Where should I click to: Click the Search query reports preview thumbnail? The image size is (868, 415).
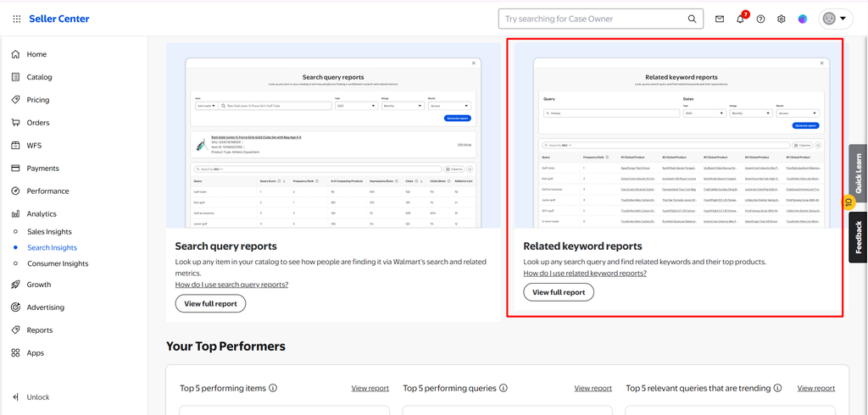click(x=333, y=136)
